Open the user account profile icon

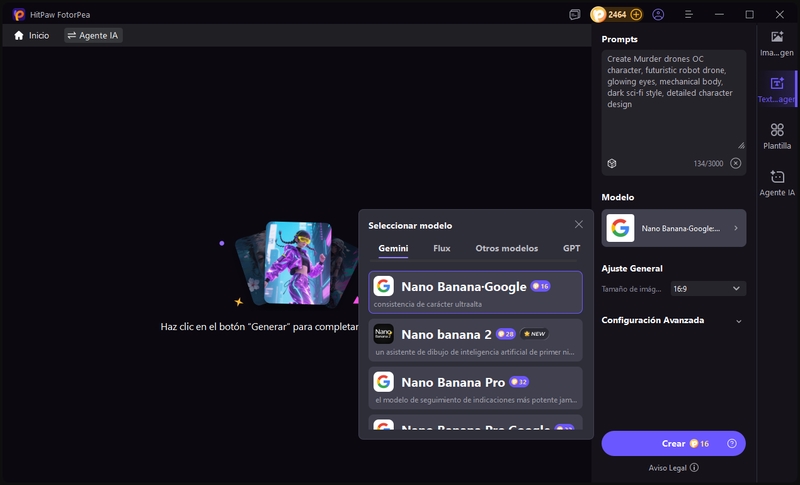pos(658,15)
